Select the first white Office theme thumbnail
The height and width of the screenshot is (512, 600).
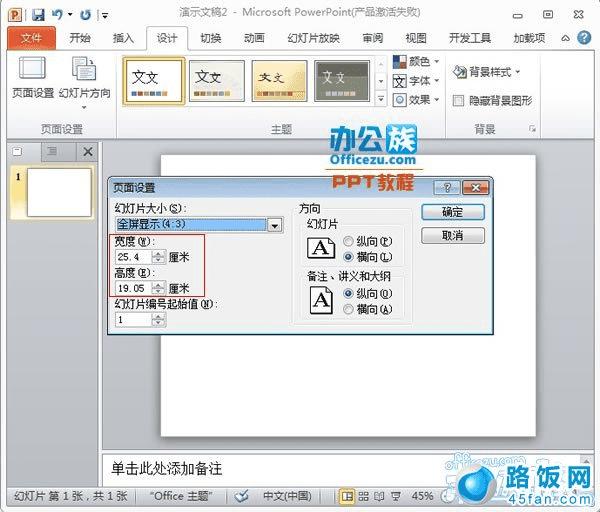154,81
